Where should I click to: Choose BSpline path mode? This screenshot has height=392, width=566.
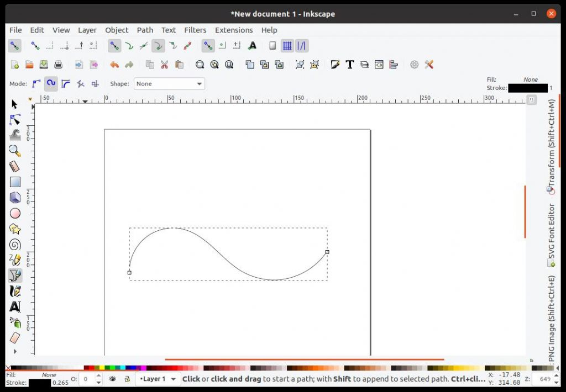(66, 84)
